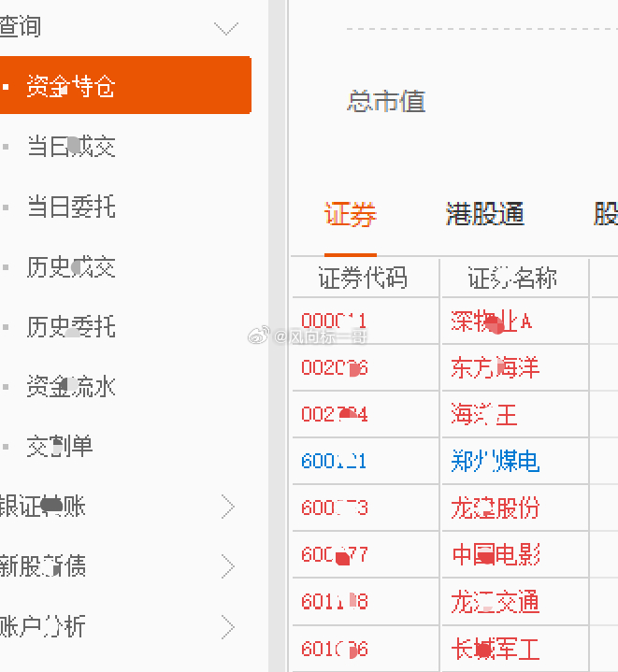The image size is (618, 672).
Task: Click the blue code beside 郑州煤电
Action: (334, 462)
